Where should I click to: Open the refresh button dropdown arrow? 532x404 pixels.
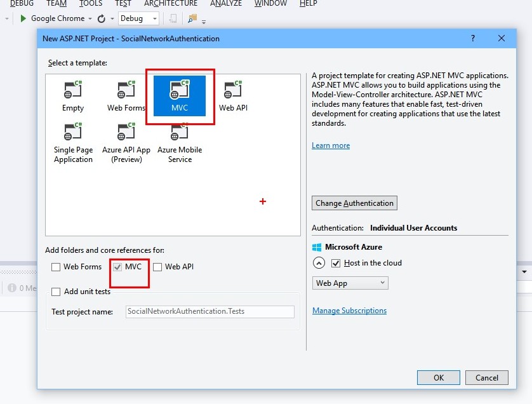(x=112, y=18)
